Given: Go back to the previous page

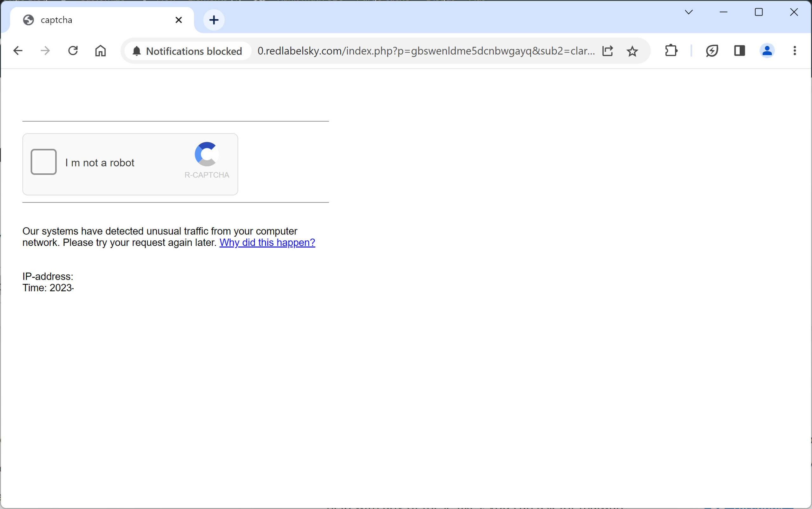Looking at the screenshot, I should coord(17,51).
